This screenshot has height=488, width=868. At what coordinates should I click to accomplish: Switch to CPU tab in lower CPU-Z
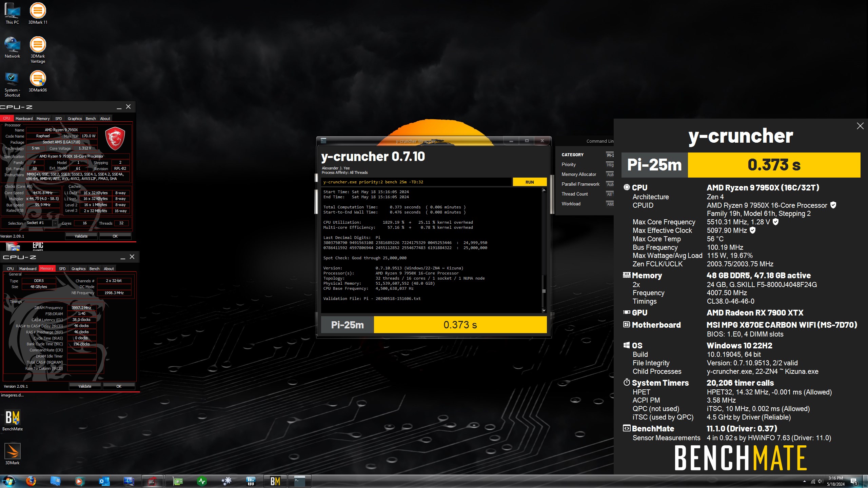point(11,269)
